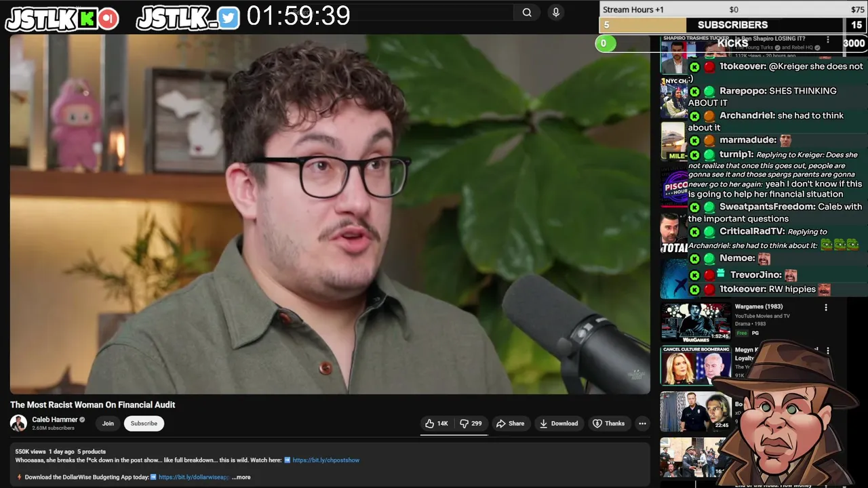The image size is (868, 488).
Task: Click the 'Stream Hours +1' goal label
Action: click(633, 9)
